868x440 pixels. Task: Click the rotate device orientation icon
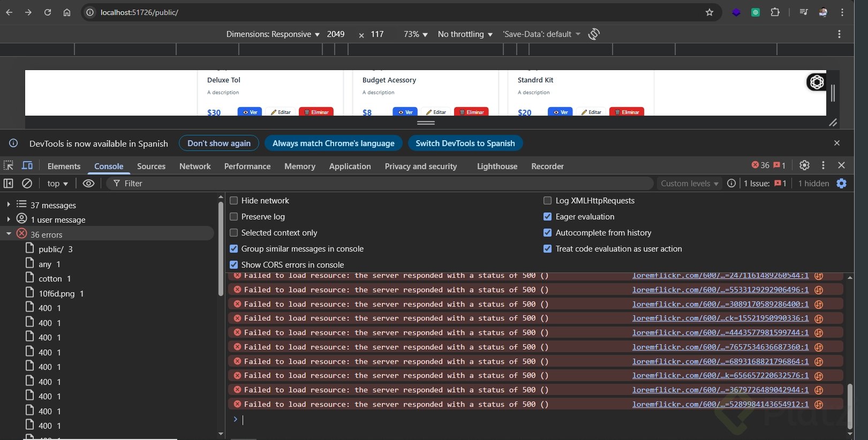[594, 34]
